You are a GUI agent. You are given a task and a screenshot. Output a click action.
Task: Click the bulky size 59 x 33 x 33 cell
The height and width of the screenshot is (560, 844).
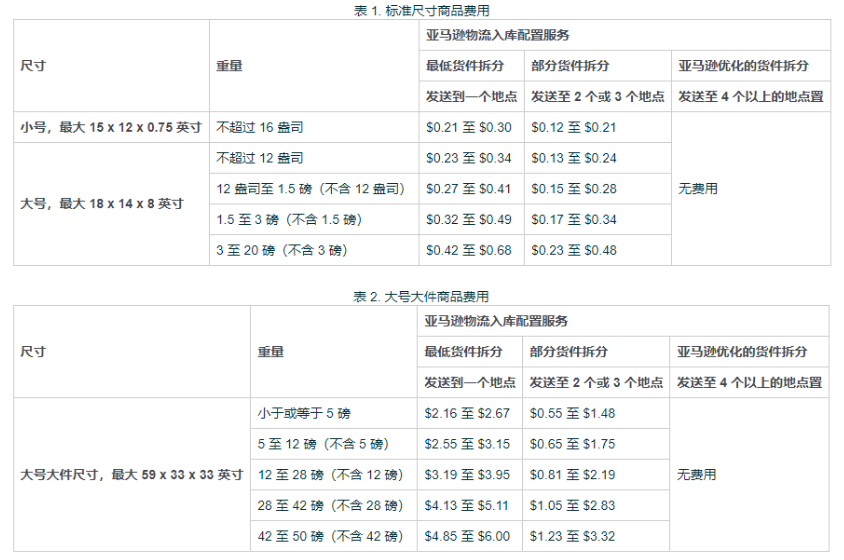[x=134, y=474]
